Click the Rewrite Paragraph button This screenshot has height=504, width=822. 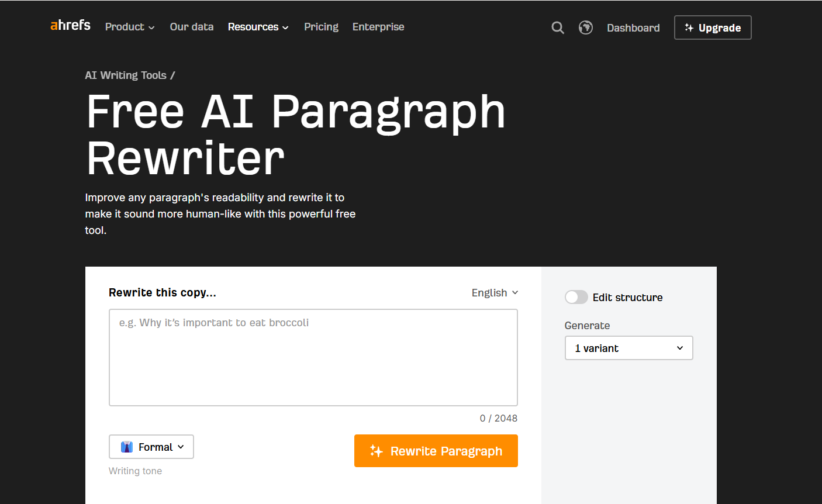(436, 451)
